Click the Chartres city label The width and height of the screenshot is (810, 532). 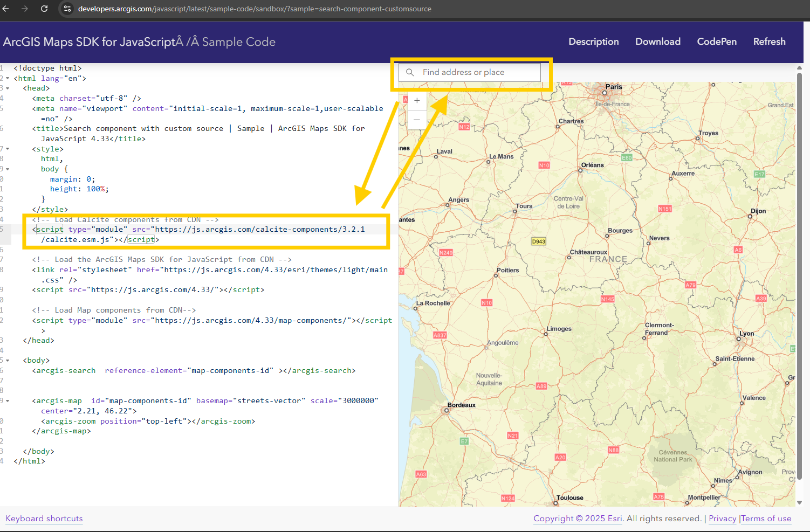coord(571,121)
